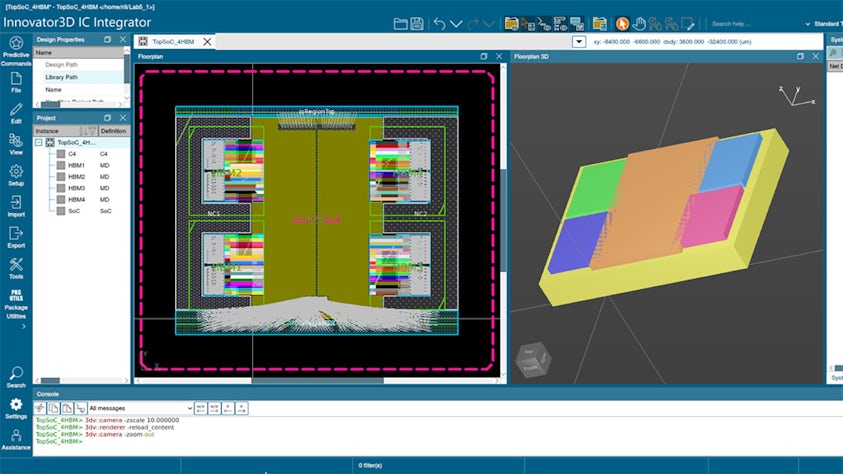The height and width of the screenshot is (474, 843).
Task: Click the 0 filter(s) status bar text
Action: point(370,465)
